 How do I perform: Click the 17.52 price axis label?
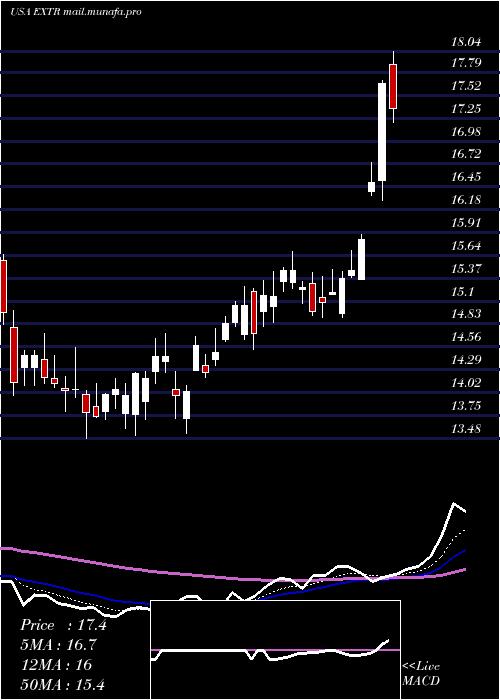[x=466, y=85]
